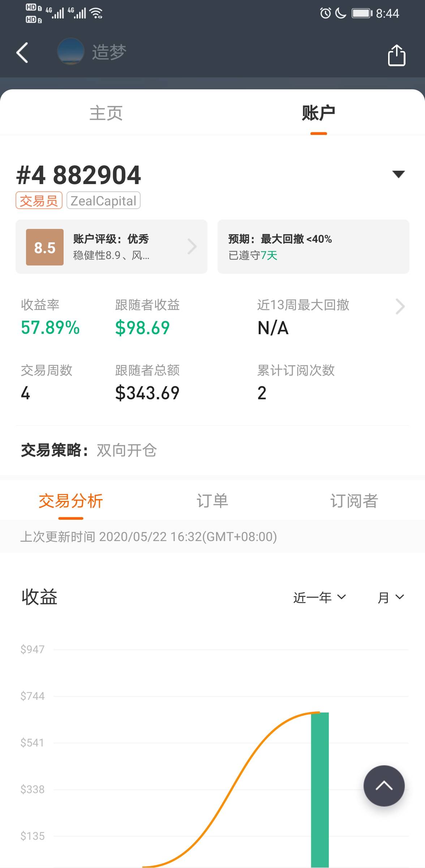Tap the 造梦 profile avatar
Viewport: 425px width, 868px height.
coord(70,52)
